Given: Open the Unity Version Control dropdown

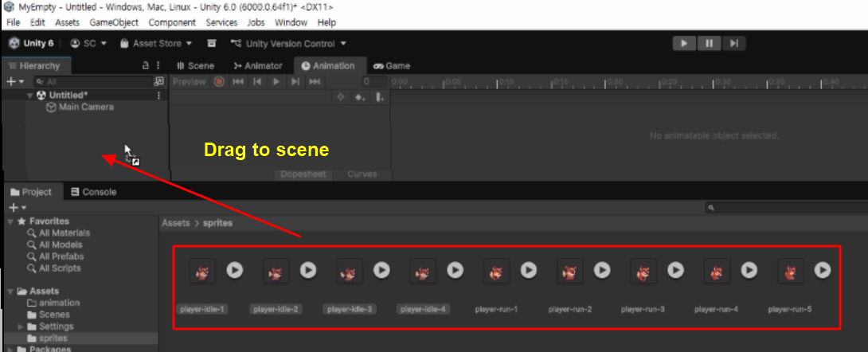Looking at the screenshot, I should (287, 43).
